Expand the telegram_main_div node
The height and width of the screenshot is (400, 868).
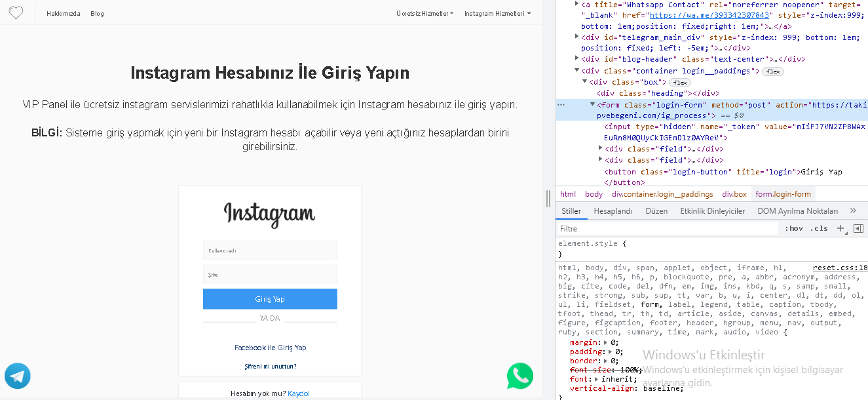coord(577,37)
